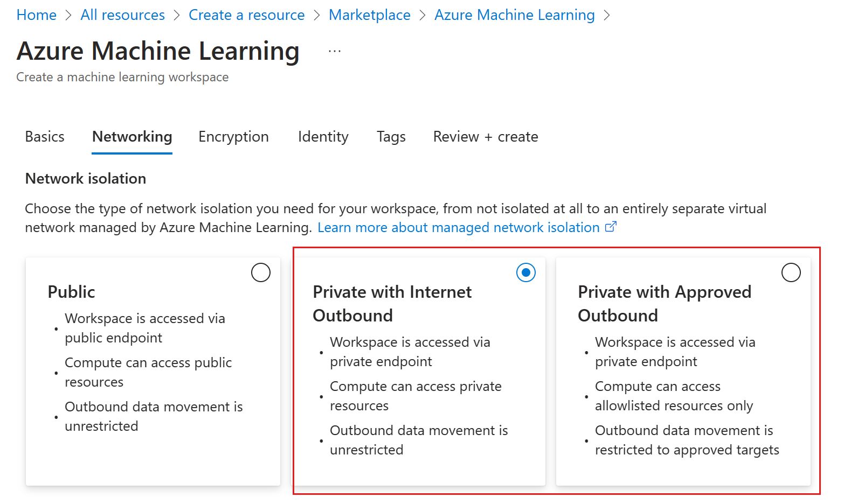This screenshot has height=504, width=844.
Task: Open the Tags tab
Action: tap(391, 137)
